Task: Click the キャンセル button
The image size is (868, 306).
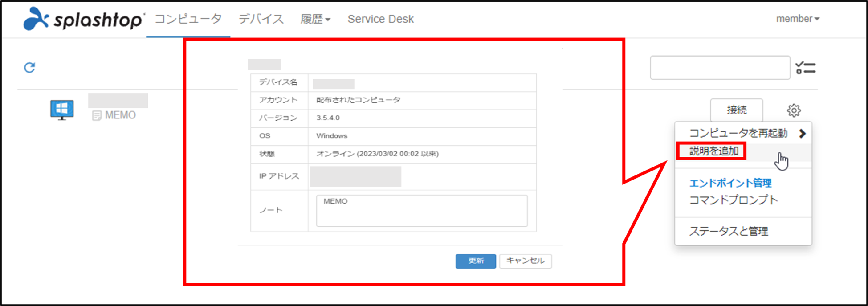Action: [x=526, y=261]
